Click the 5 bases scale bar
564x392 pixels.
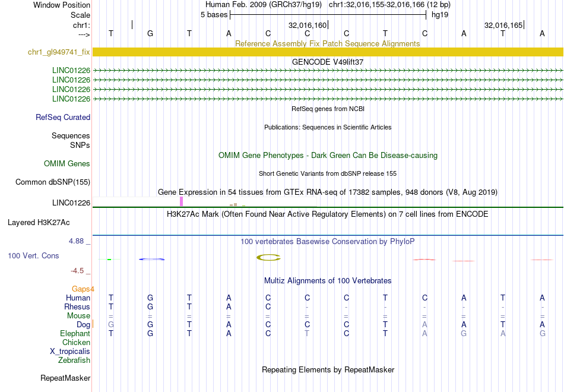pyautogui.click(x=328, y=15)
